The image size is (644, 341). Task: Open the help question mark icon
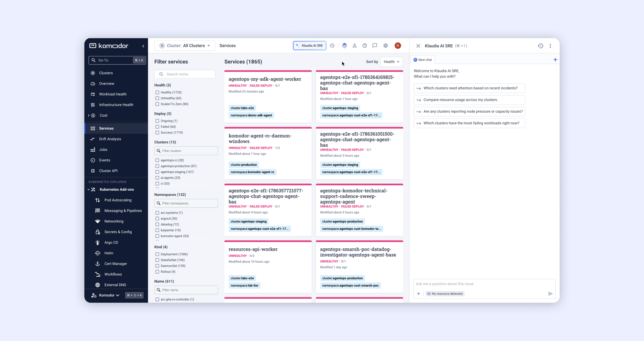click(x=365, y=46)
